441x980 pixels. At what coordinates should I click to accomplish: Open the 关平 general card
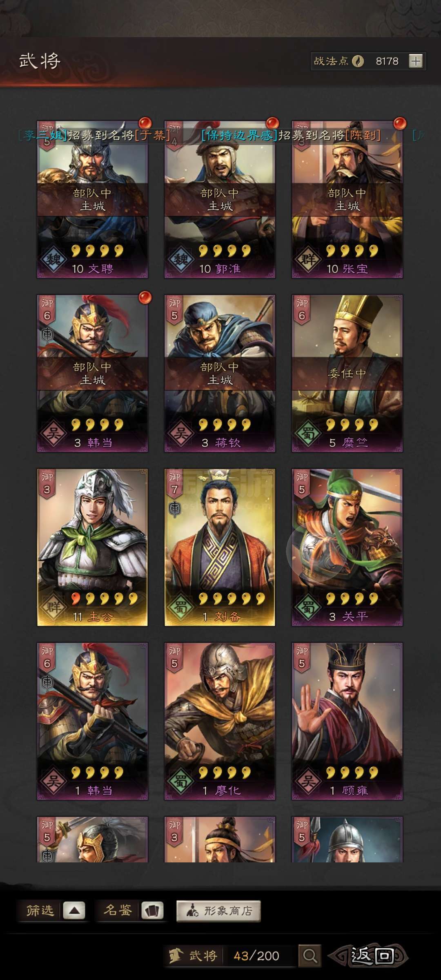tap(347, 547)
